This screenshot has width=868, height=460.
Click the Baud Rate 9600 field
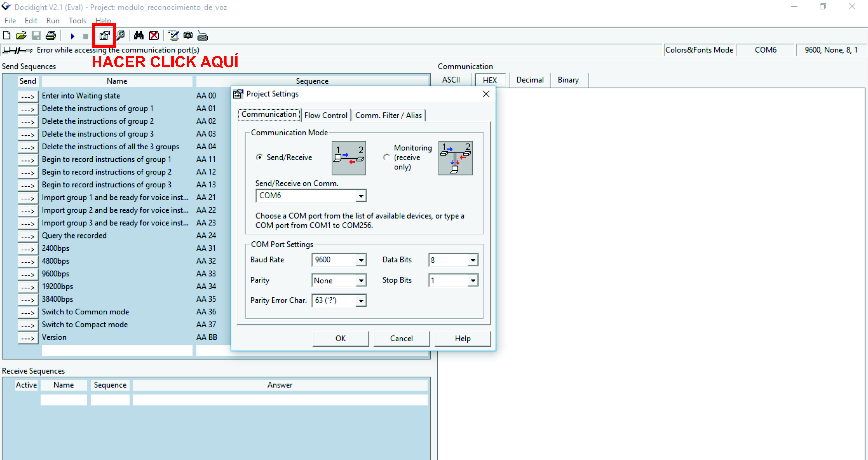tap(334, 260)
